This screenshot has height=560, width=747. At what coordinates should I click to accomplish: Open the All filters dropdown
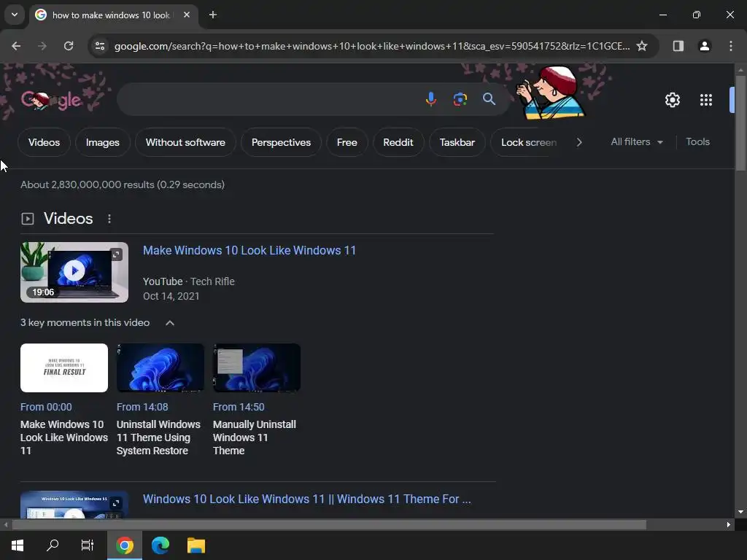tap(636, 142)
